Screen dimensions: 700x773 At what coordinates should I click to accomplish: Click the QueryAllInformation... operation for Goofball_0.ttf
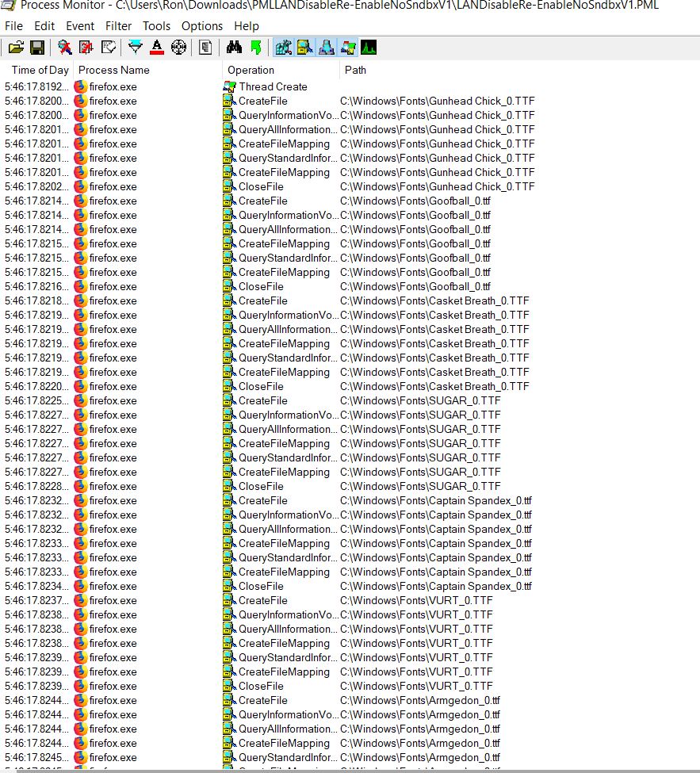point(288,230)
